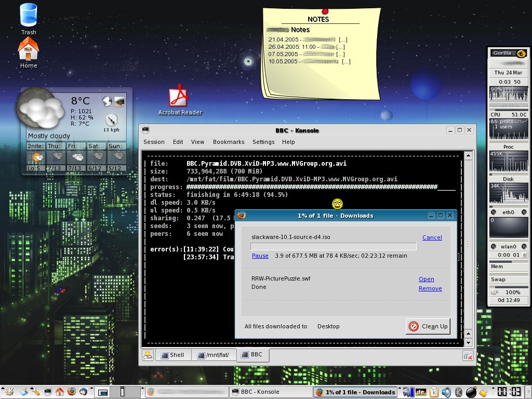Click the smiley face icon above Downloads window
Screen dimensions: 532x399
(337, 204)
